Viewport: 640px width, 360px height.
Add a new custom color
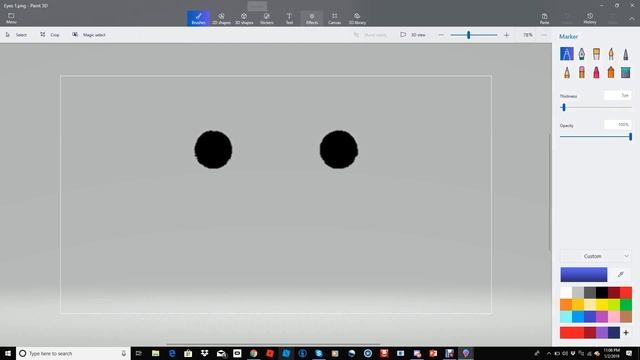[x=626, y=333]
